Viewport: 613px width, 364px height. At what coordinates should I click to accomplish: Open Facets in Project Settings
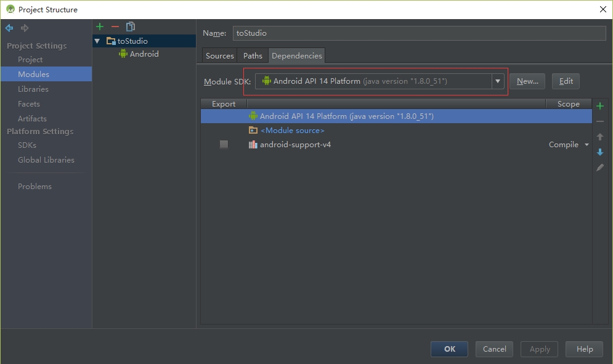pos(29,104)
